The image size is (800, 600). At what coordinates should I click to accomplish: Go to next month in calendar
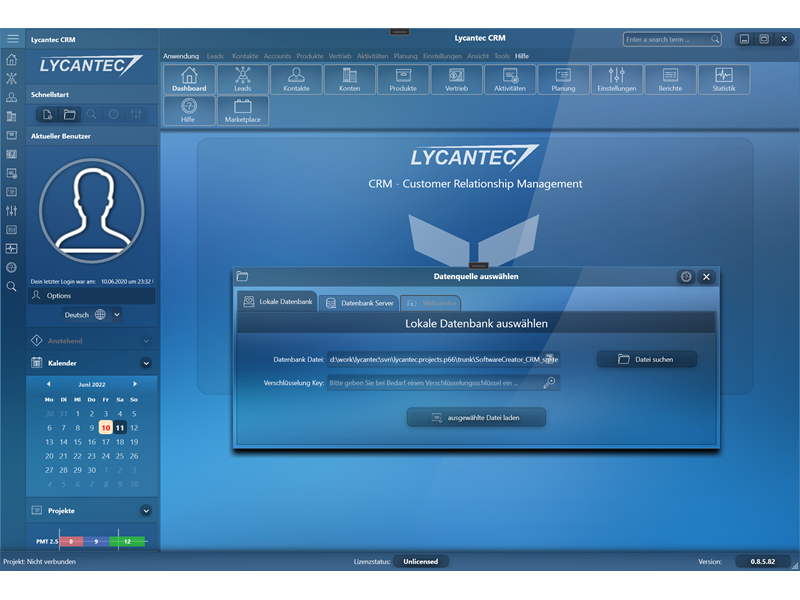[x=135, y=384]
